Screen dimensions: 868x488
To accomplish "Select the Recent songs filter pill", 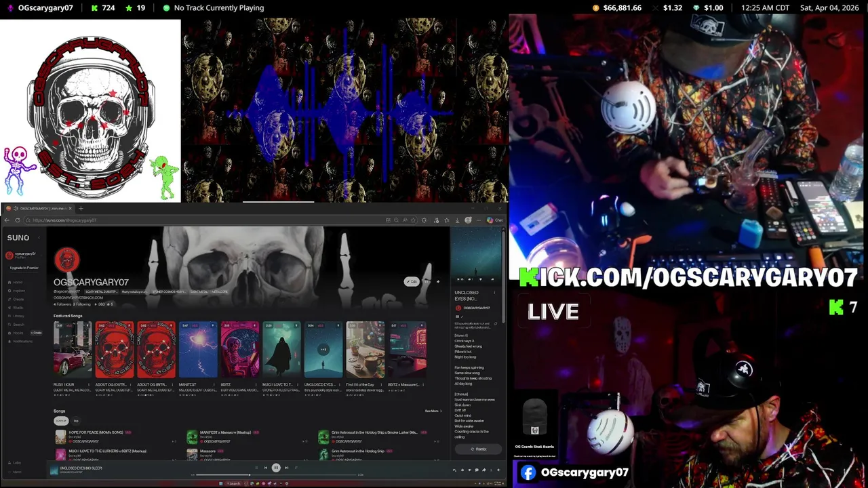I will click(x=61, y=421).
